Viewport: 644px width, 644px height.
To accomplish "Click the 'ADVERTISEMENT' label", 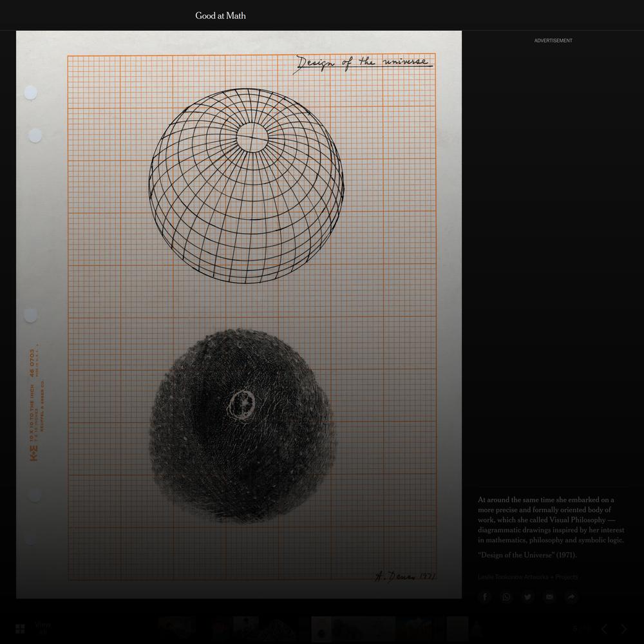I will [x=553, y=41].
